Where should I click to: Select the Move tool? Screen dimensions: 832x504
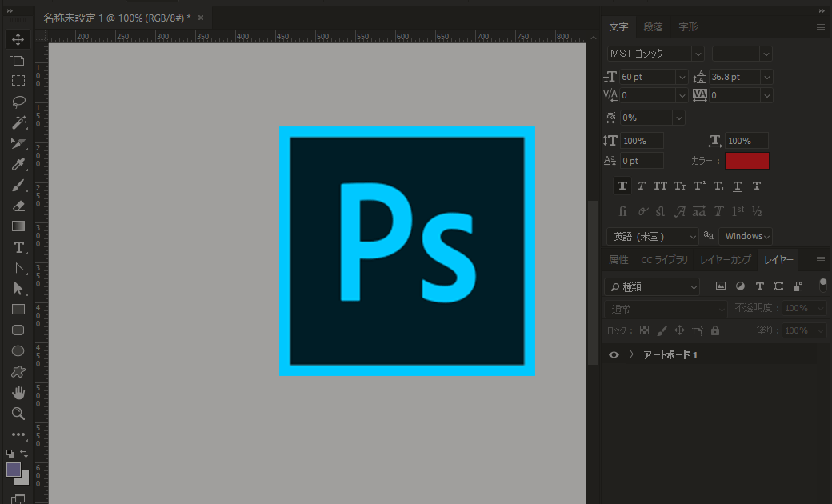(x=18, y=40)
